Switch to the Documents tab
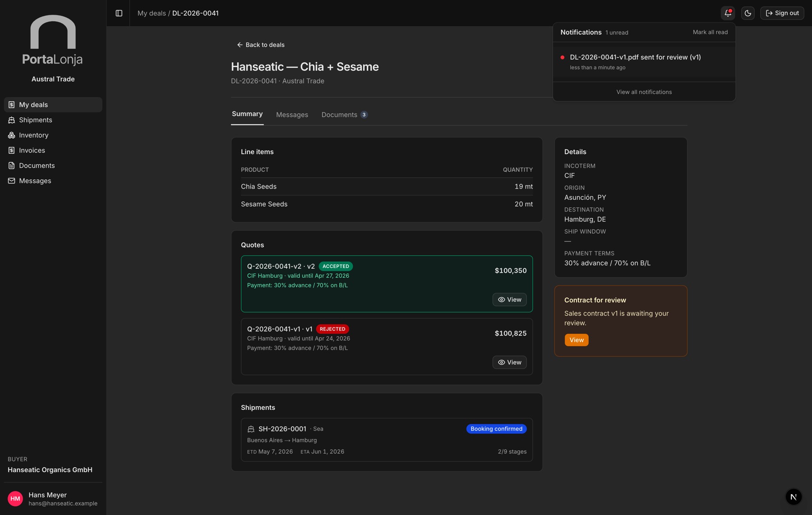 pyautogui.click(x=345, y=115)
